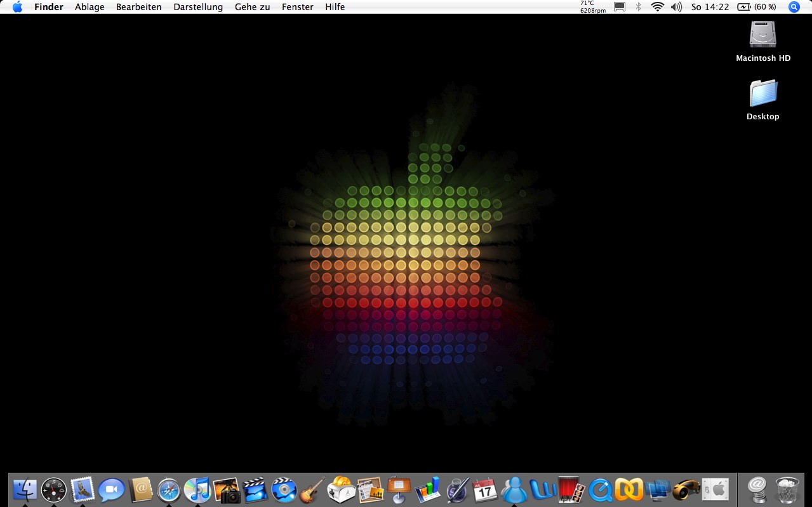Launch iDVD from the Dock
The width and height of the screenshot is (812, 507).
pos(284,490)
